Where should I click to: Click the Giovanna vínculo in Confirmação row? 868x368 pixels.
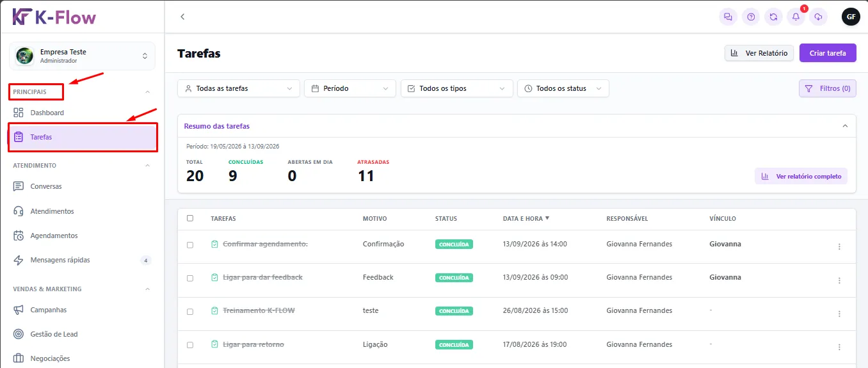725,244
